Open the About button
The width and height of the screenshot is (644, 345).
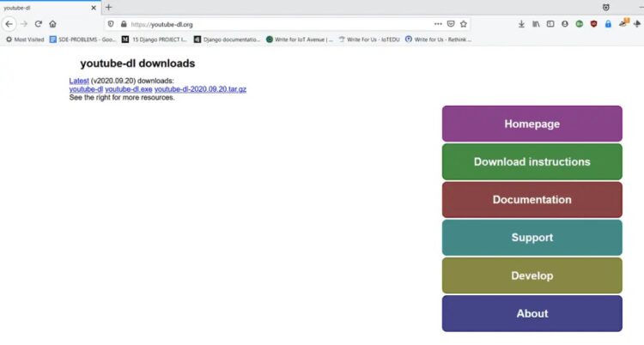coord(532,313)
